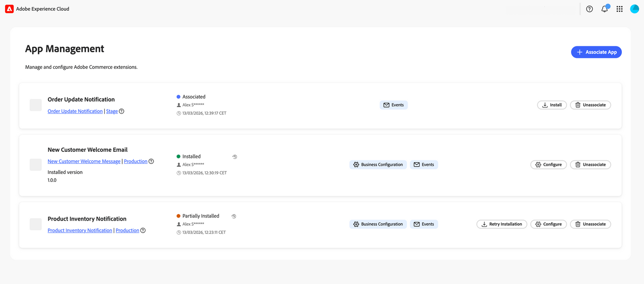This screenshot has height=284, width=644.
Task: Click New Customer Welcome Email app thumbnail
Action: pos(36,165)
